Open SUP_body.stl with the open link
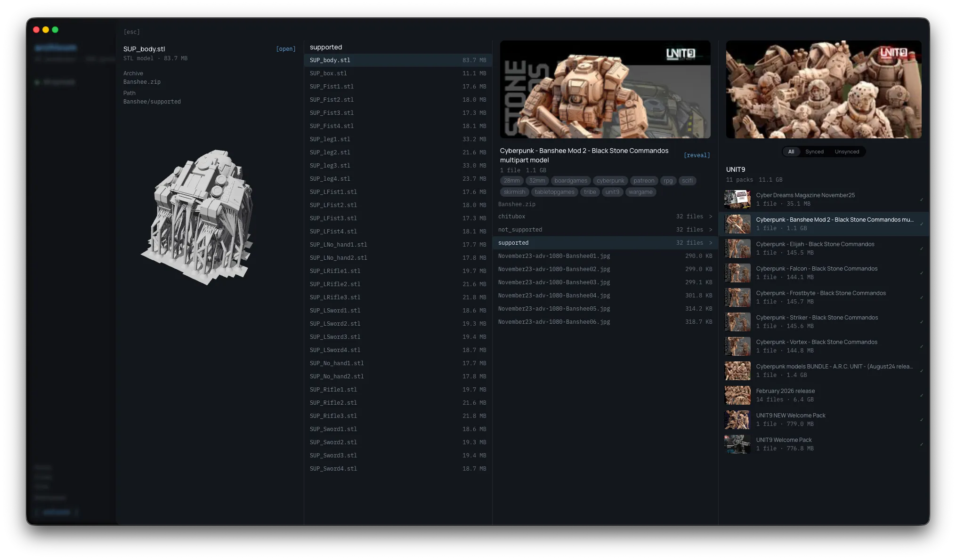Image resolution: width=956 pixels, height=560 pixels. 286,48
